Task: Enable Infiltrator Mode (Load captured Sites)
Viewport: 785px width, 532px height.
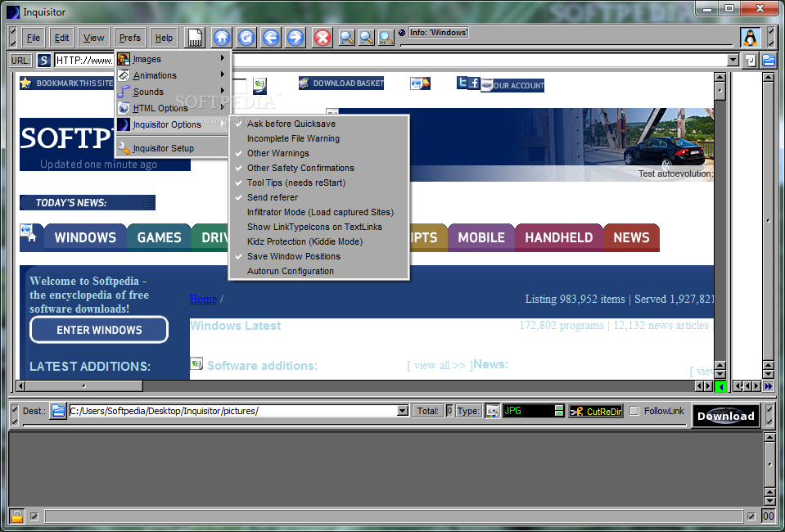Action: 319,212
